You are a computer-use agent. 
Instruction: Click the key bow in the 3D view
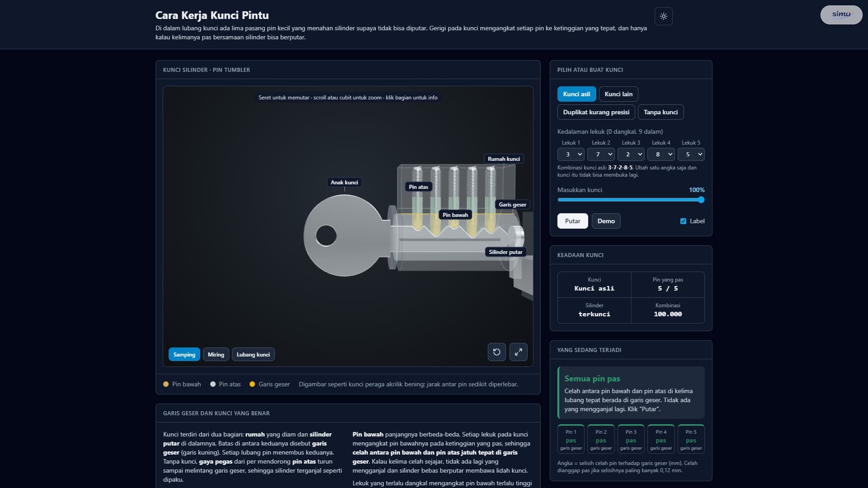(344, 235)
